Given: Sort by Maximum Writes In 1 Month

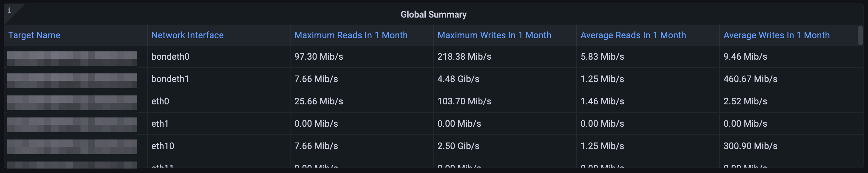Looking at the screenshot, I should [494, 35].
